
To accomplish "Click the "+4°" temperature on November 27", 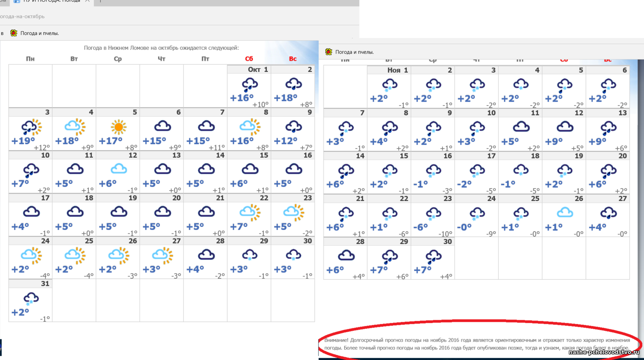I will [x=597, y=227].
